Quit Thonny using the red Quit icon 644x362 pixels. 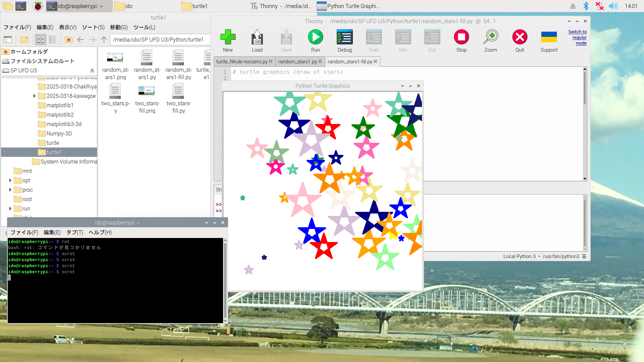tap(520, 37)
